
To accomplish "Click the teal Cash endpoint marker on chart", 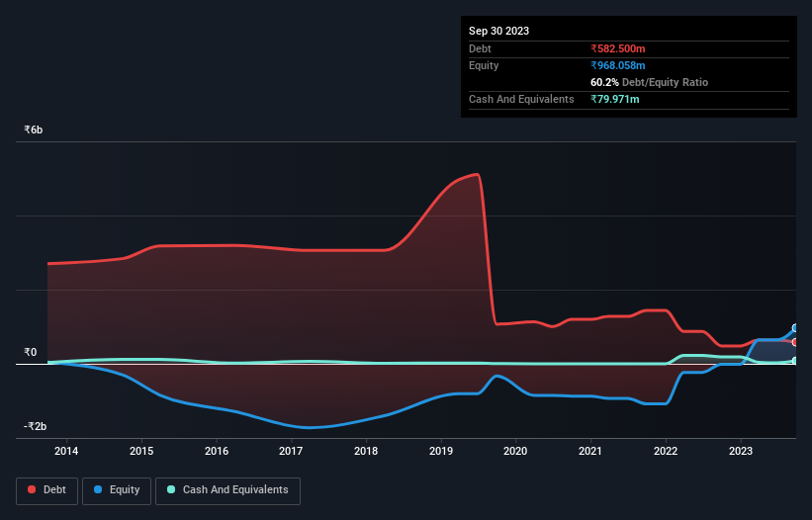I will (795, 361).
